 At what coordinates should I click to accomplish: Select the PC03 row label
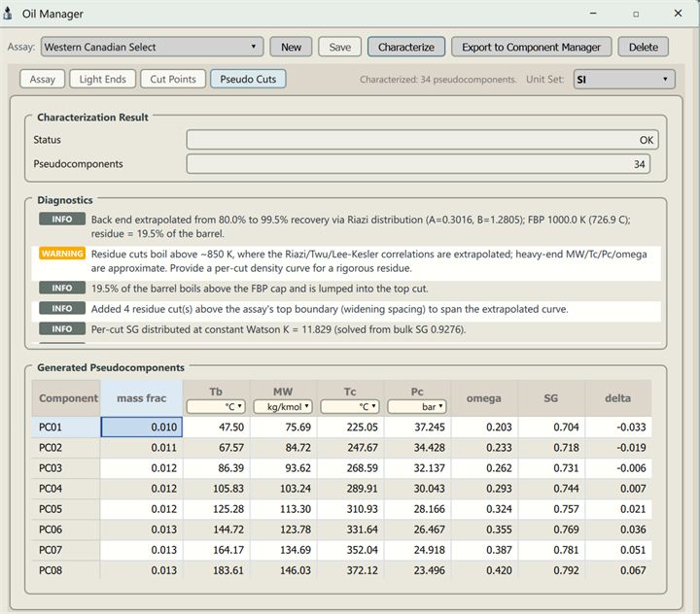[x=66, y=468]
